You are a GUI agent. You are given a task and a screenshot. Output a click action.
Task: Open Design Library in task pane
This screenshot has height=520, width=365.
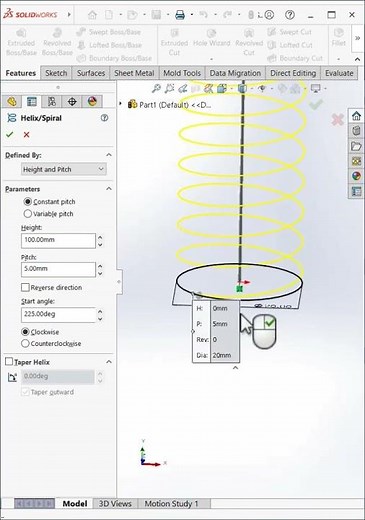[x=356, y=131]
